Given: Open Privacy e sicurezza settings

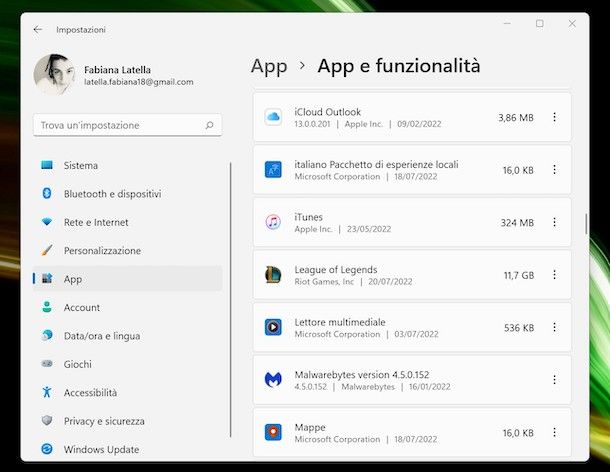Looking at the screenshot, I should point(128,421).
